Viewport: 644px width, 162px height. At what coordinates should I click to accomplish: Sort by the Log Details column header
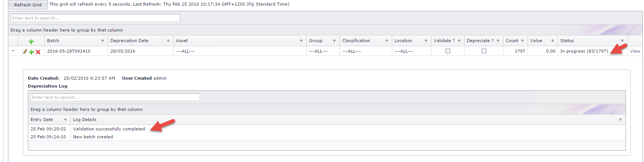pos(85,120)
